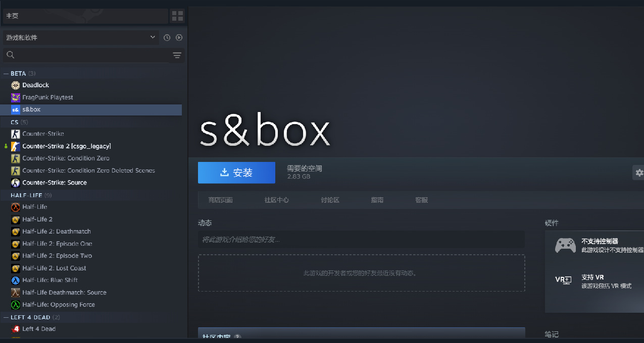Screen dimensions: 644x343
Task: Open the support tab
Action: [422, 200]
